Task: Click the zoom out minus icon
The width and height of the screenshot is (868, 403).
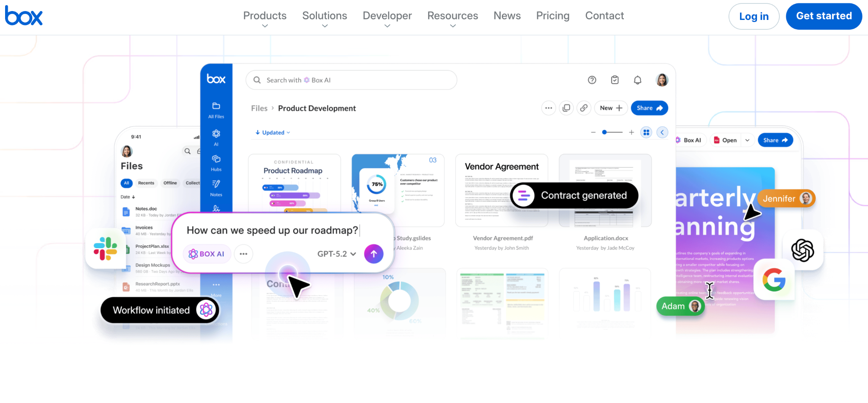Action: [x=593, y=132]
